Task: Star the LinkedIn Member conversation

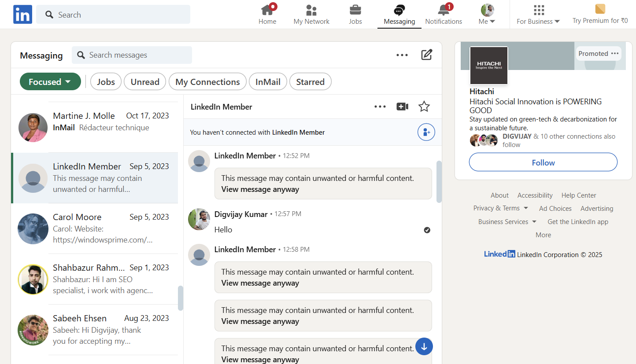Action: 424,107
